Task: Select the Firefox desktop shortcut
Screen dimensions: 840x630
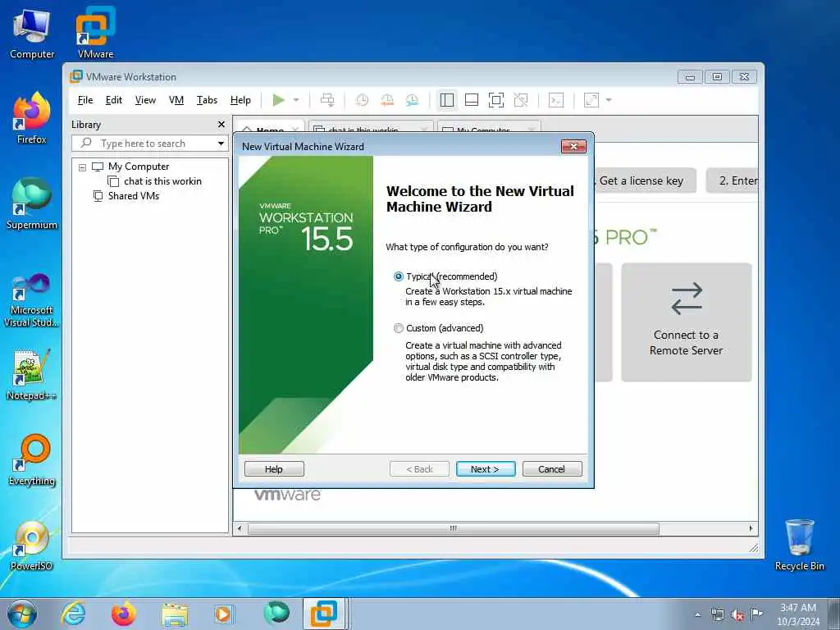Action: coord(32,118)
